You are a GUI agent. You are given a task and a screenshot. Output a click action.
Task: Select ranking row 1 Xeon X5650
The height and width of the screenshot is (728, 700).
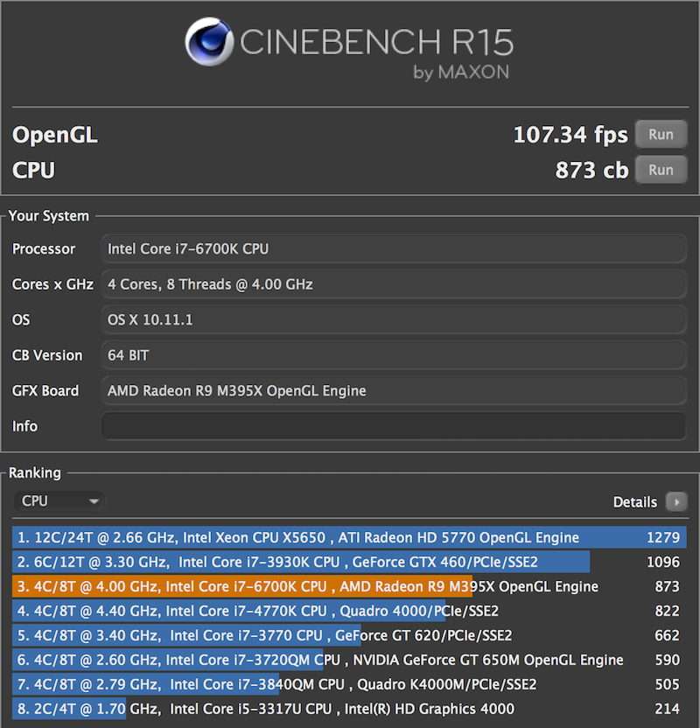click(x=349, y=537)
